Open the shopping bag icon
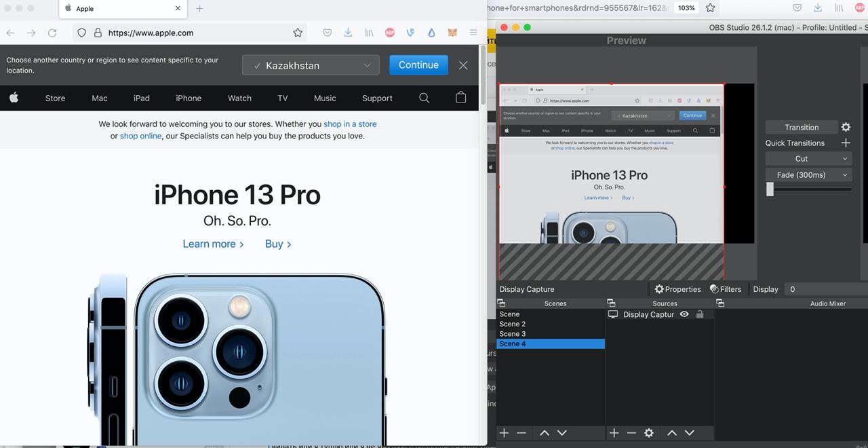 click(461, 97)
